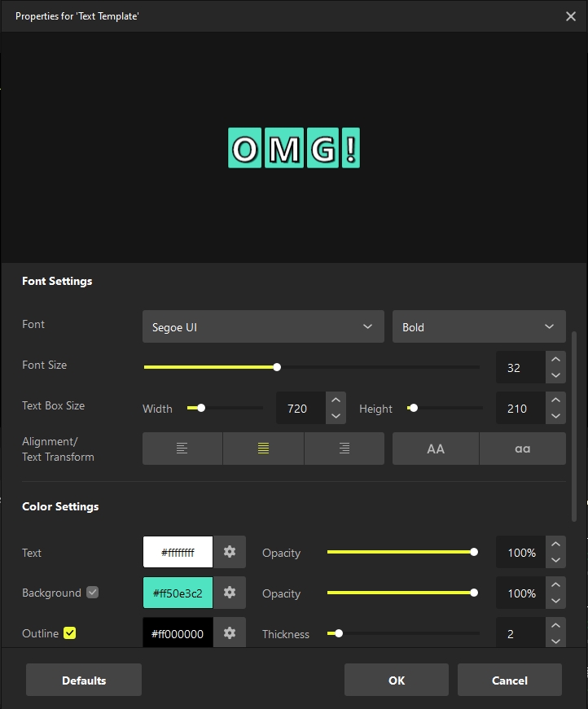Click the settings panel vertical scrollbar
The height and width of the screenshot is (709, 588).
574,427
